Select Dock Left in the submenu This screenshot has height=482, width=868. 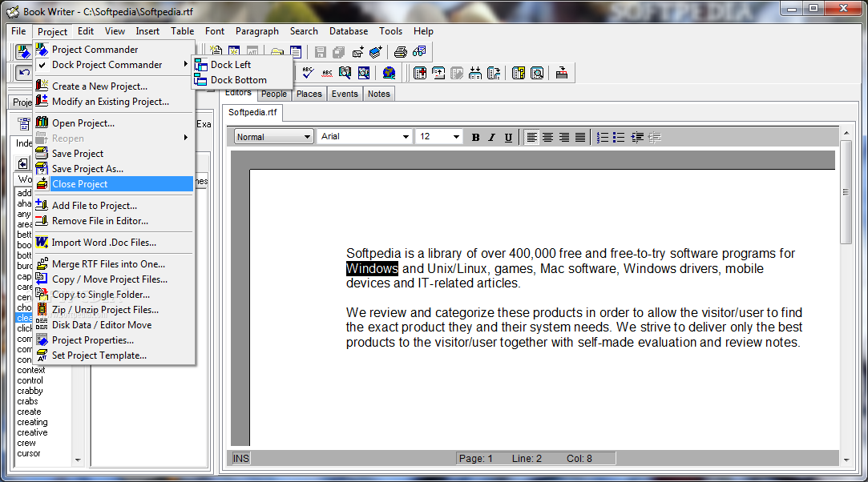(x=243, y=65)
